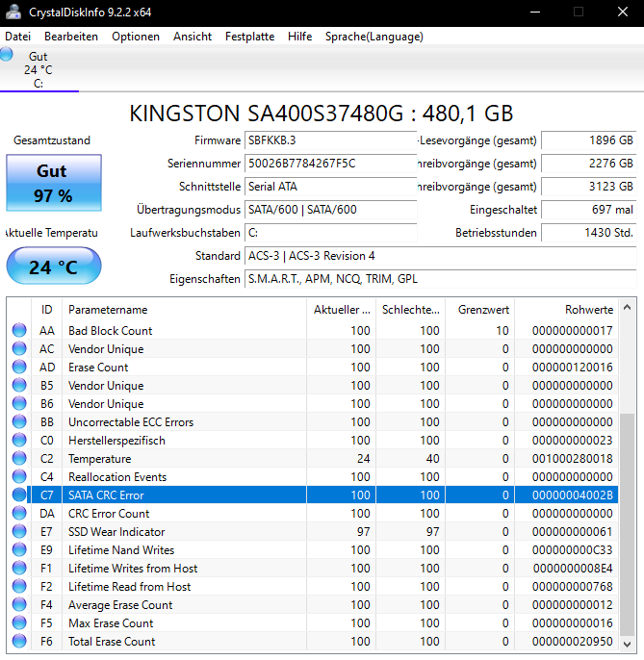Click the status orb in row B5
This screenshot has height=660, width=644.
(x=19, y=385)
